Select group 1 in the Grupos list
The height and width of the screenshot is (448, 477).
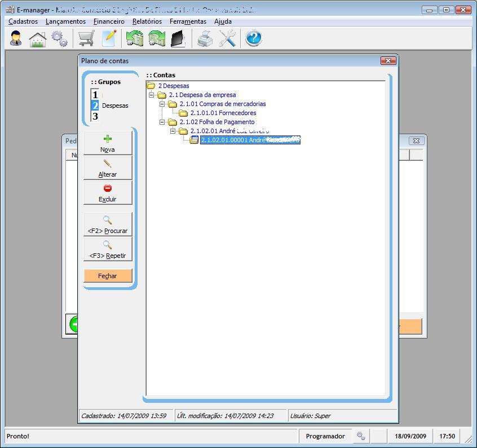tap(95, 95)
